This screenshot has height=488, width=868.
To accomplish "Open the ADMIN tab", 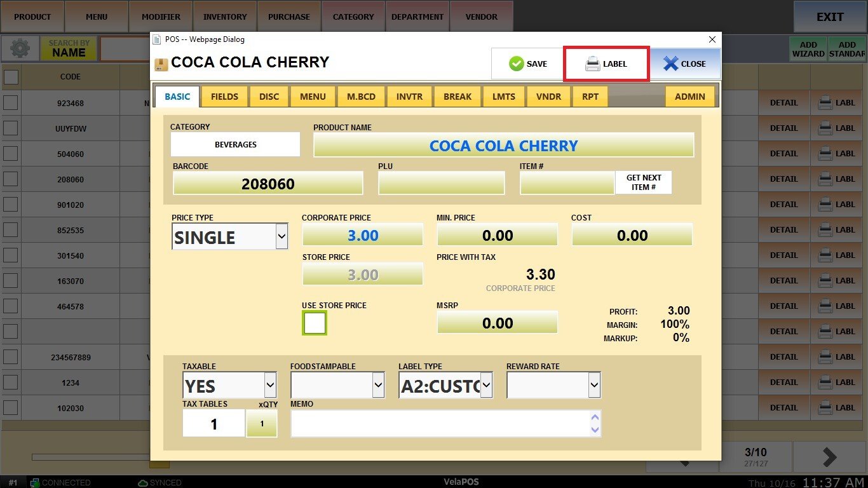I will click(x=689, y=97).
